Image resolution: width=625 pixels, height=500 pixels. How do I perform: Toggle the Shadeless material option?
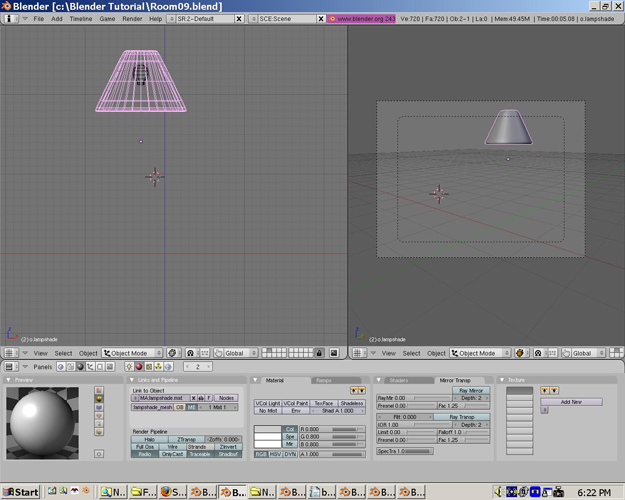(x=351, y=403)
